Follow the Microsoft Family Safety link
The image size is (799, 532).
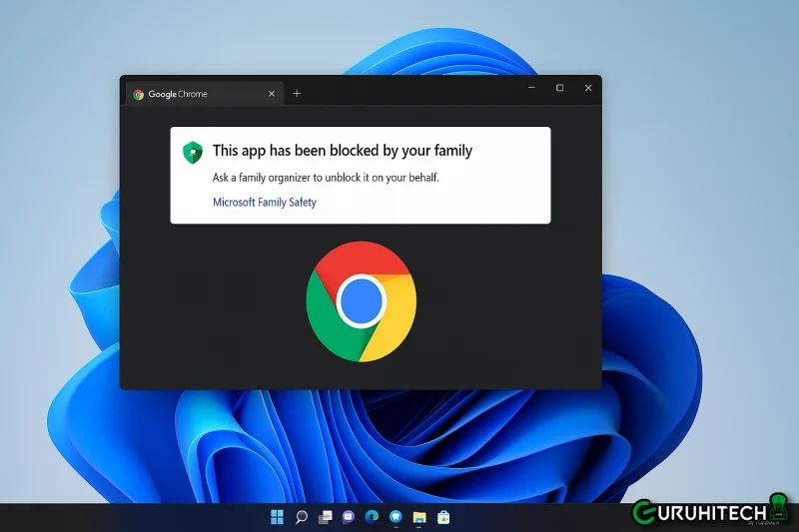265,202
